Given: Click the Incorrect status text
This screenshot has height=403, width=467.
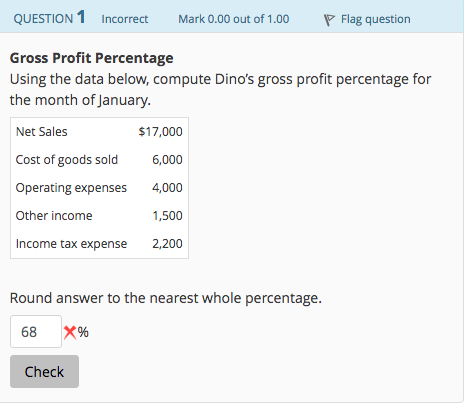Looking at the screenshot, I should [x=125, y=19].
